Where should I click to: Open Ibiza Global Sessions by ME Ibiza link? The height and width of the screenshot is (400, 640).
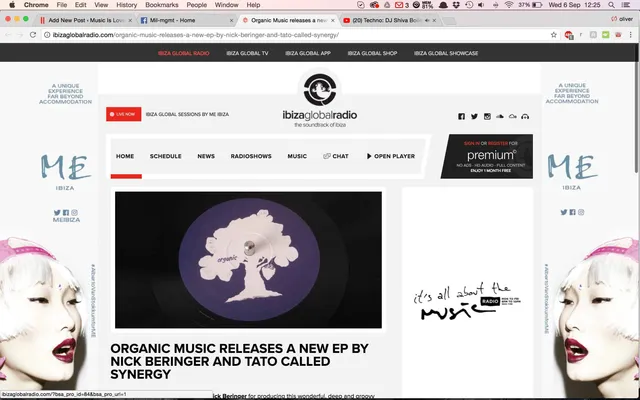(187, 114)
